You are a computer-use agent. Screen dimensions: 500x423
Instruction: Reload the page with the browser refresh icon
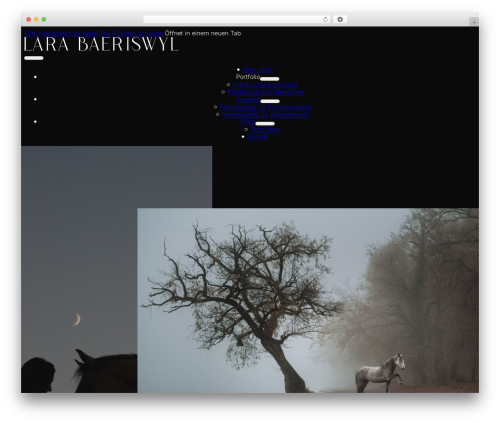(325, 19)
